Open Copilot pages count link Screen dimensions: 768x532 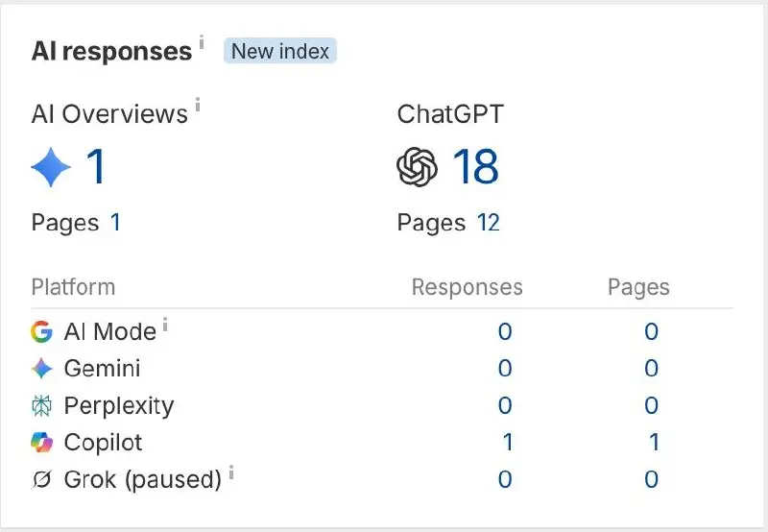click(654, 443)
